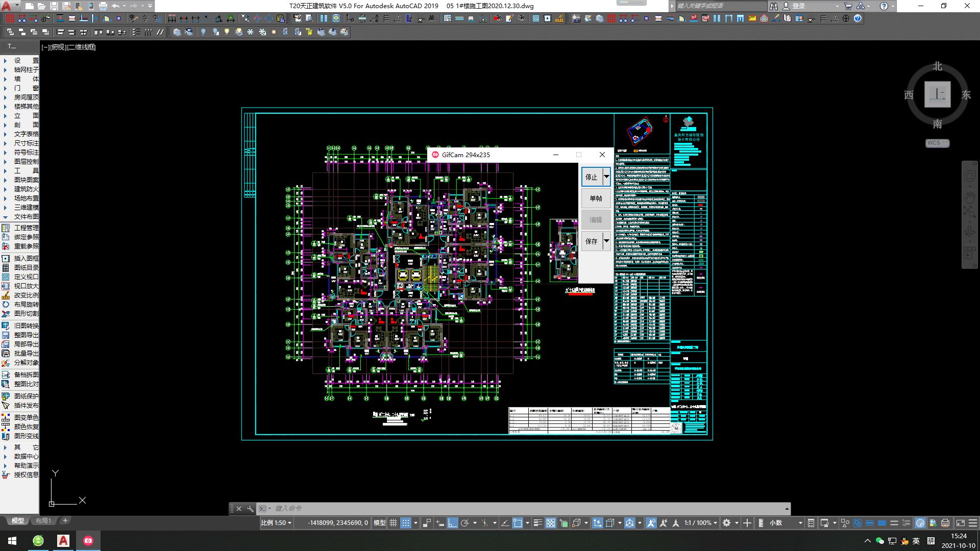
Task: Click the 插入图框 insert frame icon
Action: coord(6,259)
